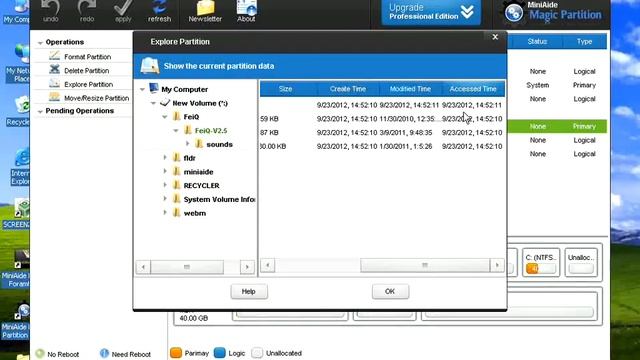Select Move/Resize Partition operation

point(96,98)
